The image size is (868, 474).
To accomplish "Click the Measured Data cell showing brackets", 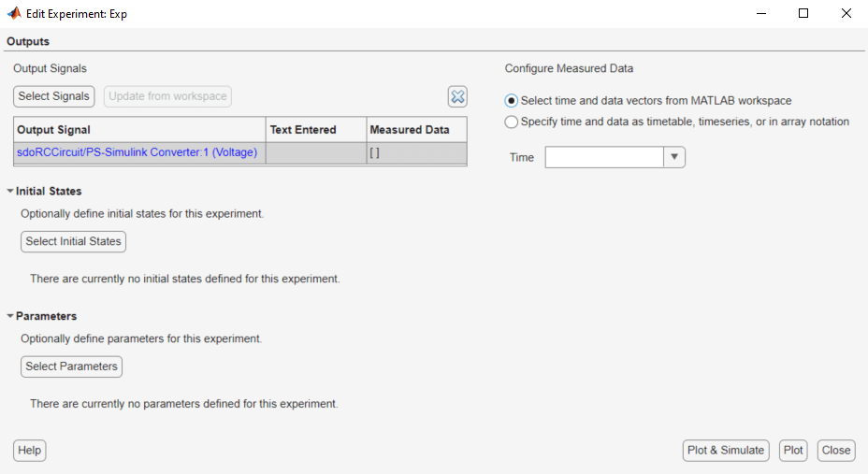I will 416,152.
